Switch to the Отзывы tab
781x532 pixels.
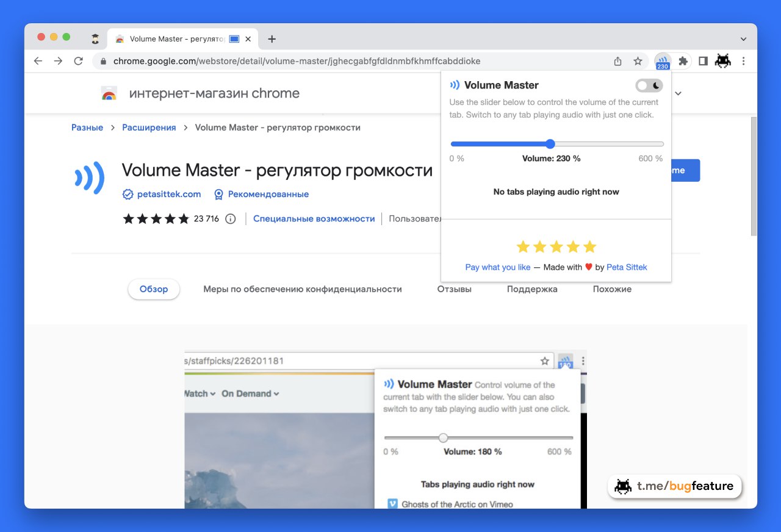[454, 289]
